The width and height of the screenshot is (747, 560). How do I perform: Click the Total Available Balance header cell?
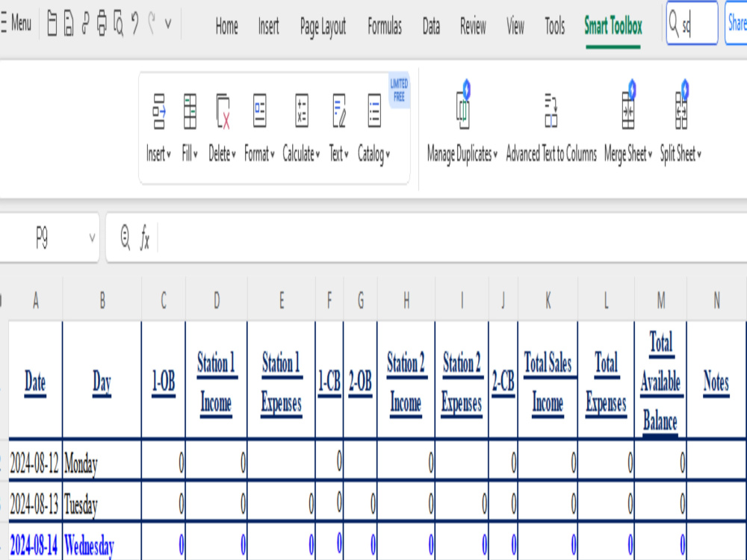click(x=661, y=381)
